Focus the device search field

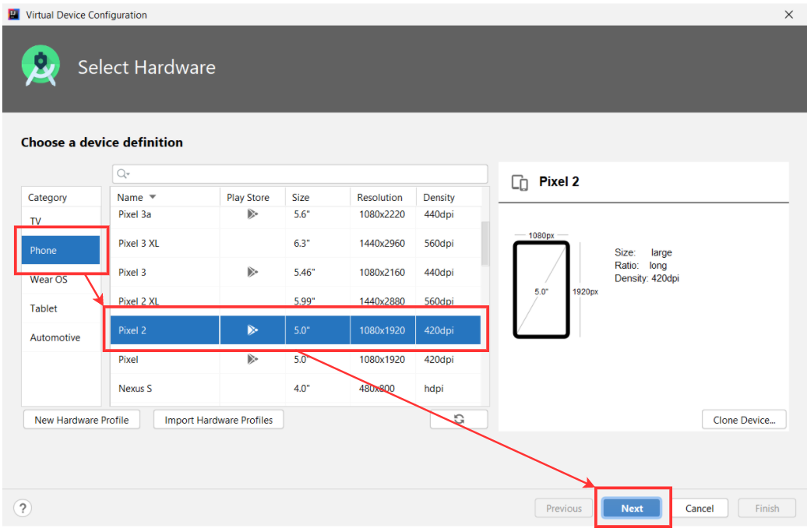tap(300, 174)
